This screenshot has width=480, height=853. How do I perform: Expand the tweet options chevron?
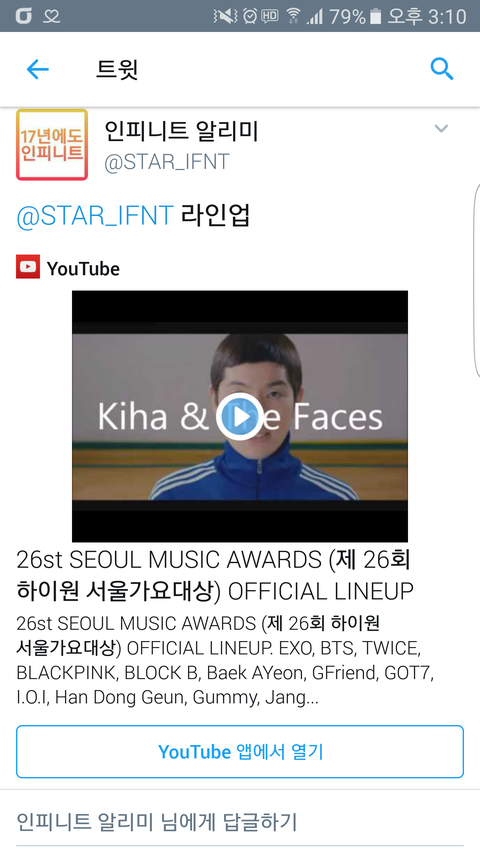[x=441, y=129]
